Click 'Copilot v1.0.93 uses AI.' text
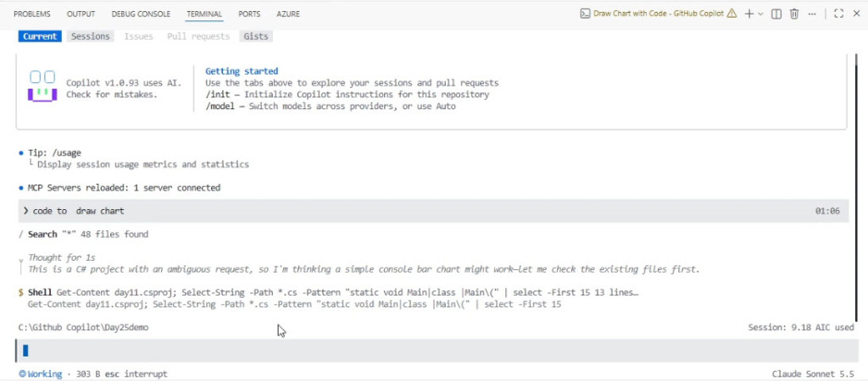This screenshot has width=868, height=381. 124,83
